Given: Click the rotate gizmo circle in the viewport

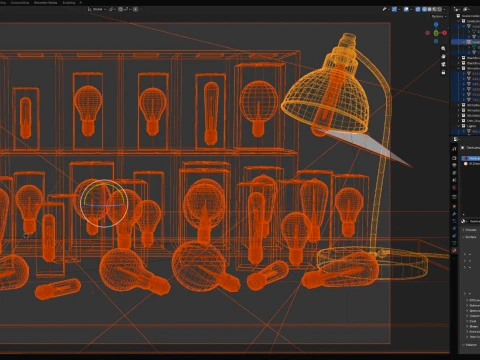Looking at the screenshot, I should tap(104, 203).
